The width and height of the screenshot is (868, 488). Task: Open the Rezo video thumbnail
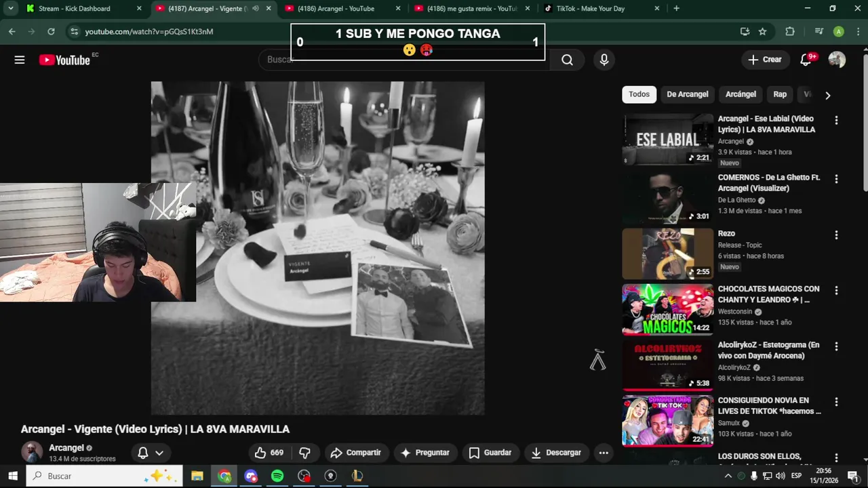667,253
